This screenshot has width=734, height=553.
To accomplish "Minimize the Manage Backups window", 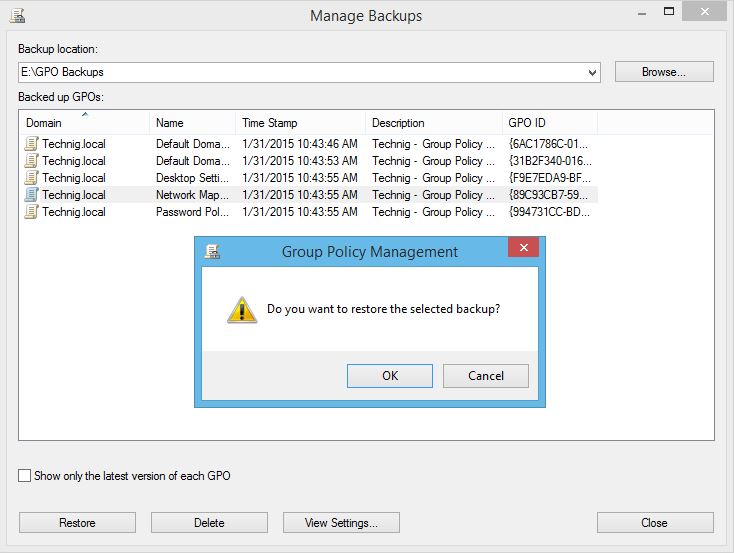I will (642, 13).
